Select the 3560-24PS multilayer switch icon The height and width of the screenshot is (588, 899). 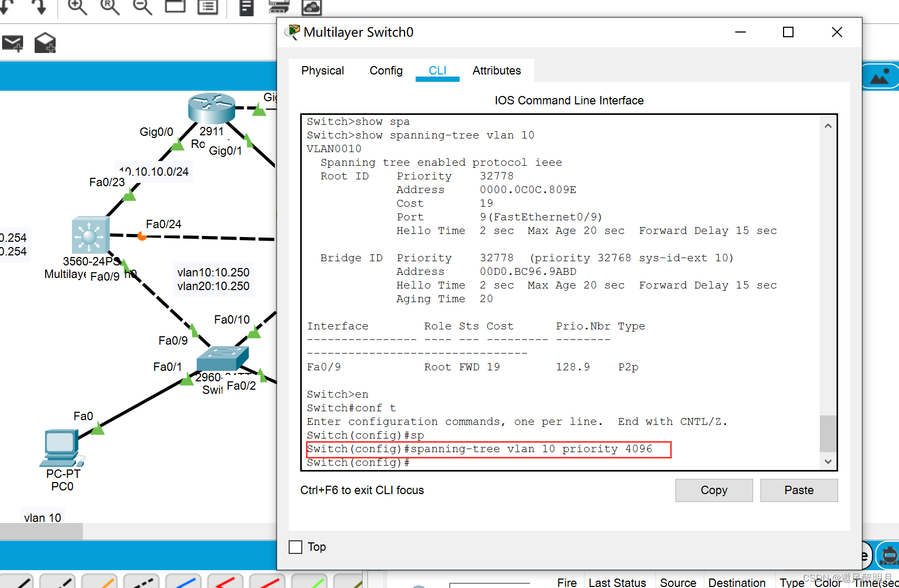[90, 235]
